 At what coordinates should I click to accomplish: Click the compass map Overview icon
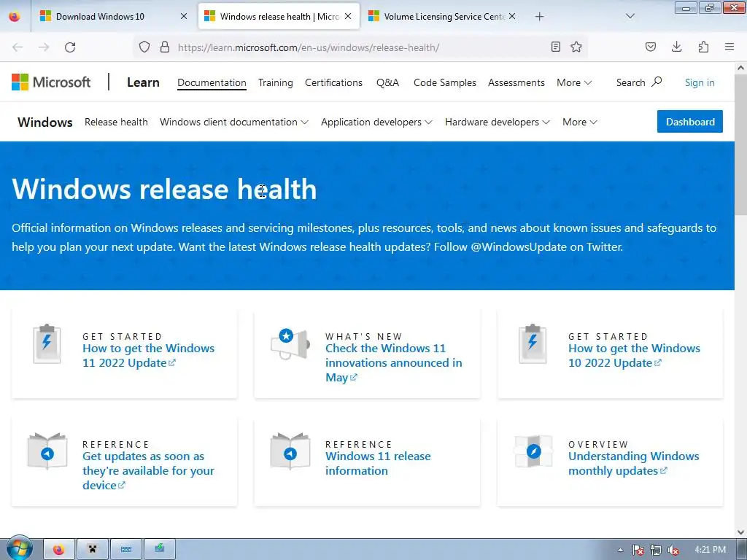(x=533, y=451)
